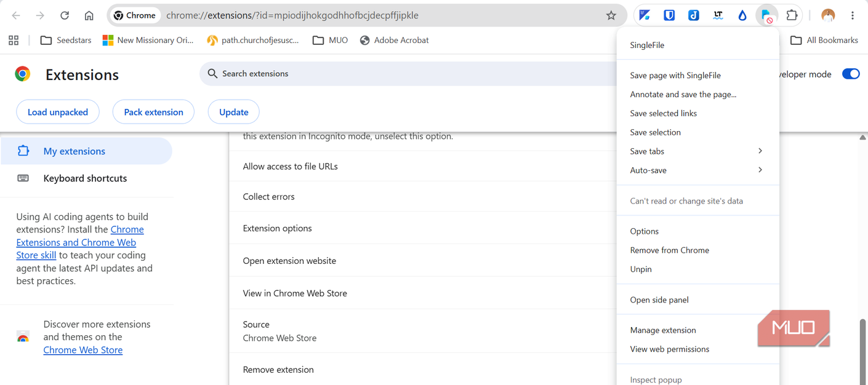Click the blue droplet extension icon
Viewport: 868px width, 385px height.
(742, 15)
